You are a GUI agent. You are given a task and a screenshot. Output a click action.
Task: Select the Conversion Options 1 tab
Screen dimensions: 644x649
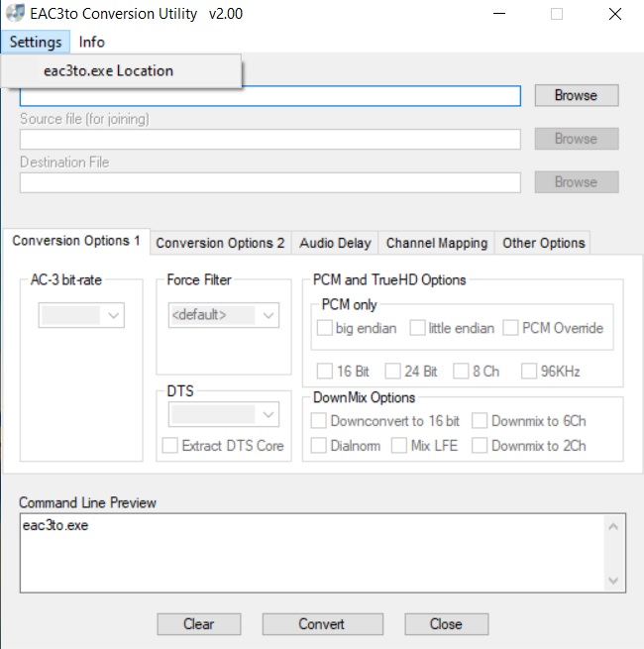point(76,241)
